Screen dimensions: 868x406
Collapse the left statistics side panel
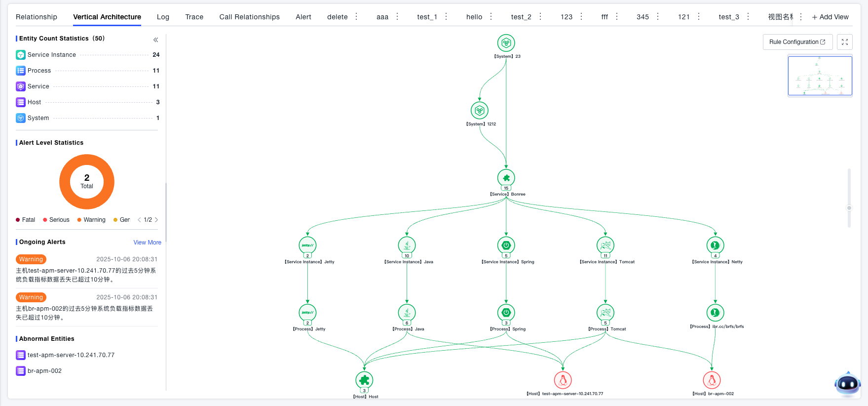155,40
